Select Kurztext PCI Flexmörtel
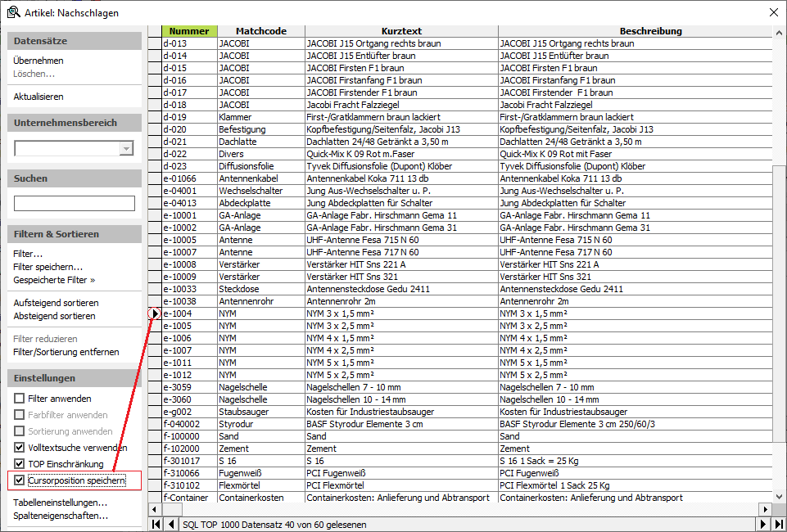Image resolution: width=787 pixels, height=532 pixels. (401, 485)
